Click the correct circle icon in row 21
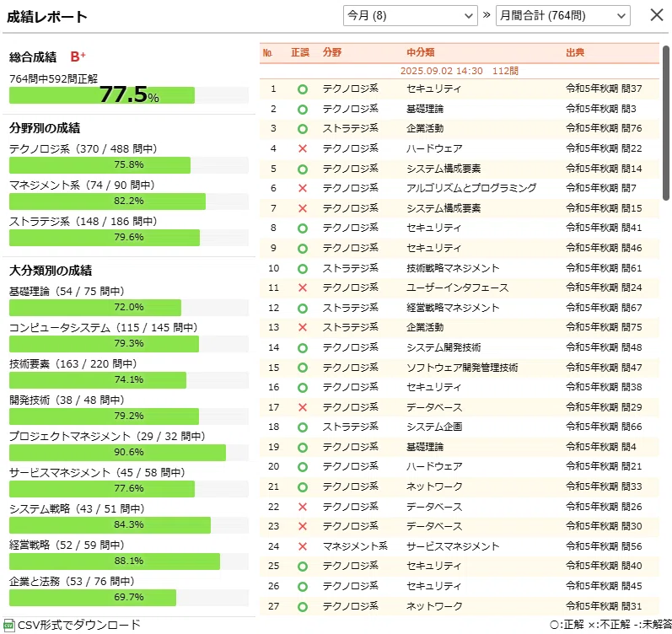The height and width of the screenshot is (634, 672). click(x=303, y=487)
